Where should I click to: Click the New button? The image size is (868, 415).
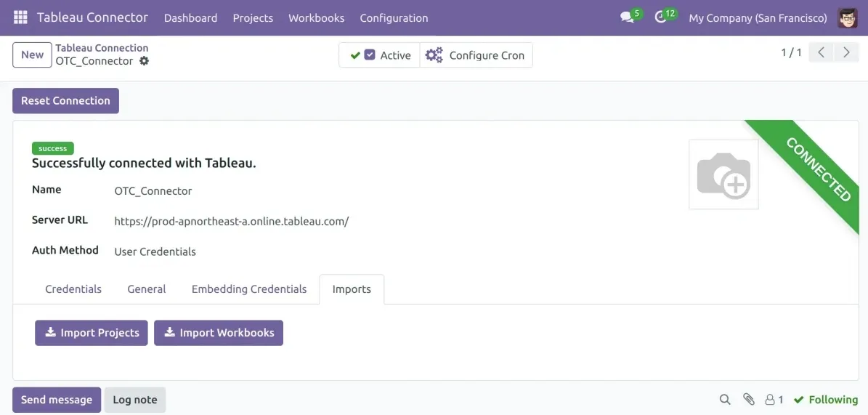tap(32, 55)
